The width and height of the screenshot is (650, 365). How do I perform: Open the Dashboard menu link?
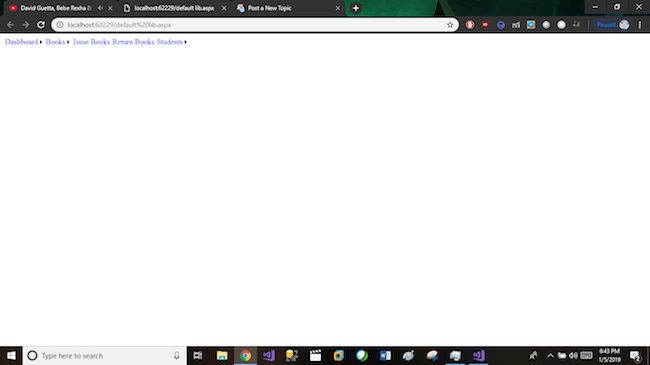point(21,42)
